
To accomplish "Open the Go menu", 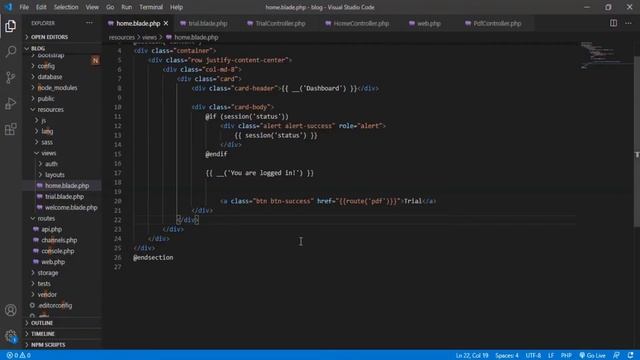I will click(x=110, y=7).
